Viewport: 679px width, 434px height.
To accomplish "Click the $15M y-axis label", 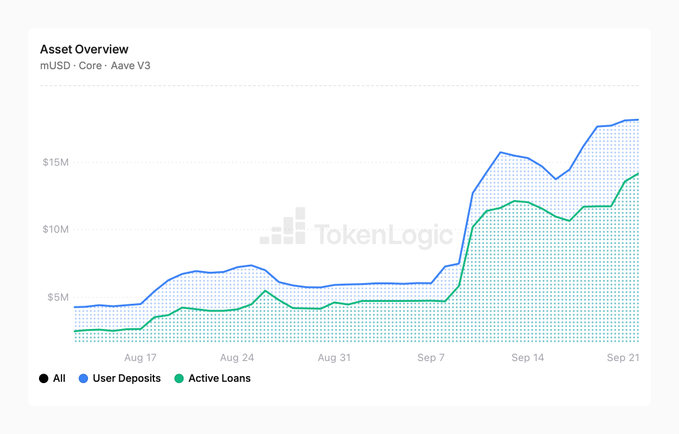I will click(x=55, y=162).
